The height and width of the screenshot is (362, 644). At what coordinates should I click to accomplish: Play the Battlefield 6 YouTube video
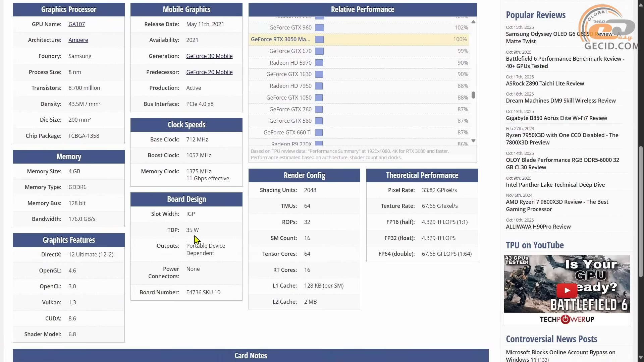[x=567, y=290]
